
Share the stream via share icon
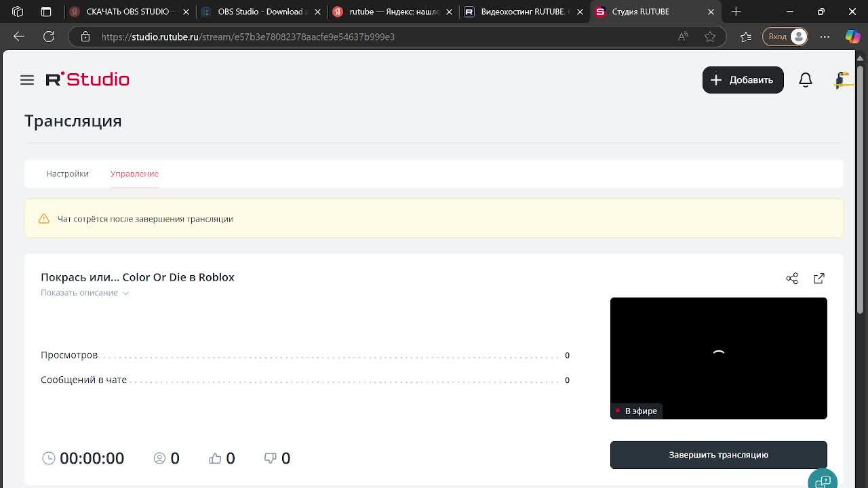click(792, 279)
